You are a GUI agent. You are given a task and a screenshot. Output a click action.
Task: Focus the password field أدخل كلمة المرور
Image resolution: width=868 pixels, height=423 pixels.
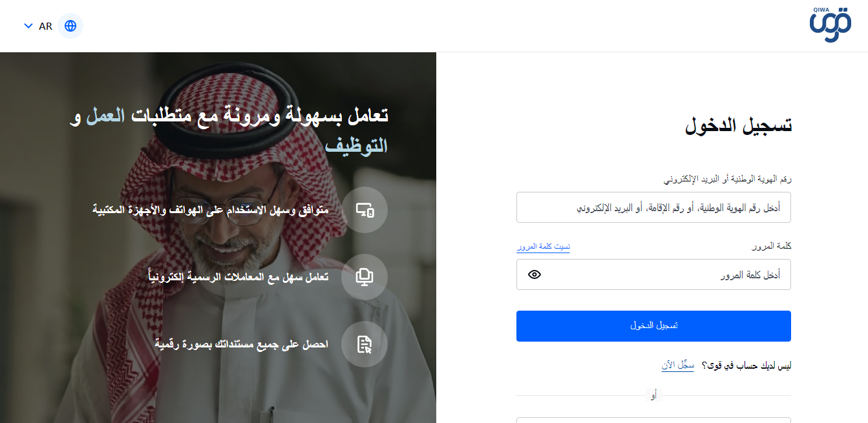click(x=653, y=274)
